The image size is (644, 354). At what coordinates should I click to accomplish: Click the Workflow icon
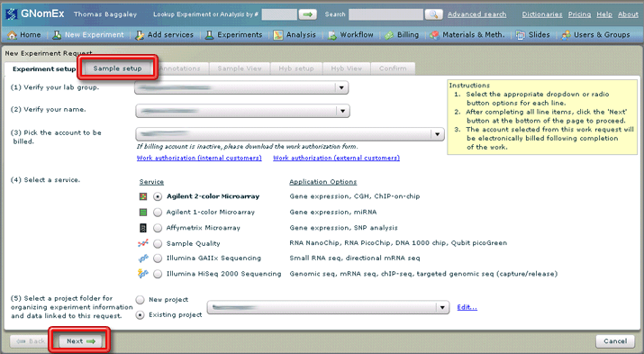point(331,35)
